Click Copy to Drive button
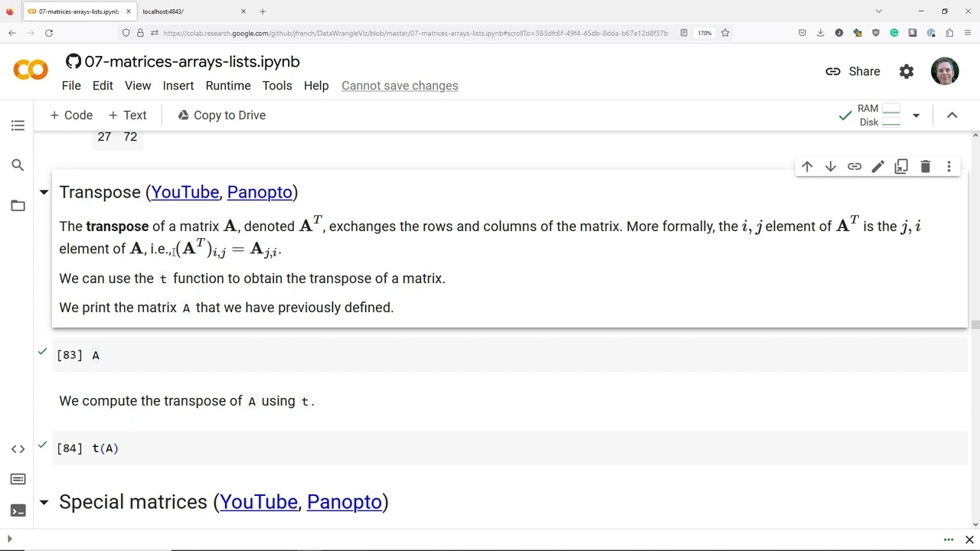Screen dimensions: 980x551 pos(221,116)
